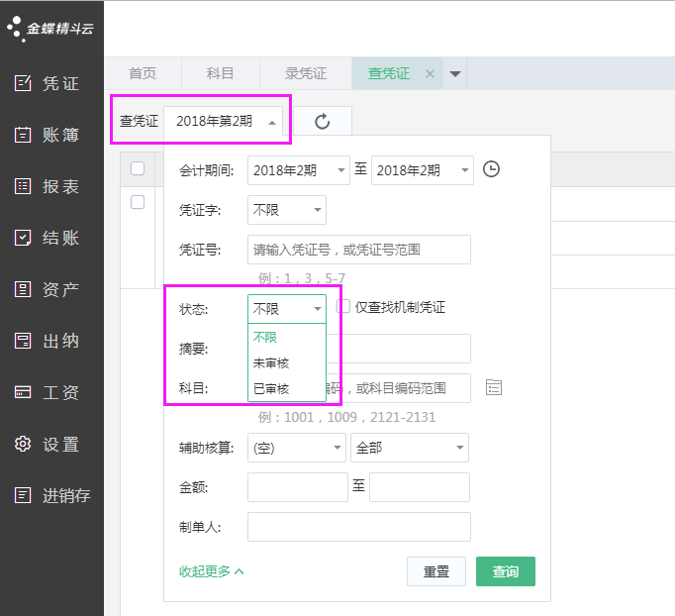Switch to the 录凭证 tab
The height and width of the screenshot is (616, 675).
(305, 73)
